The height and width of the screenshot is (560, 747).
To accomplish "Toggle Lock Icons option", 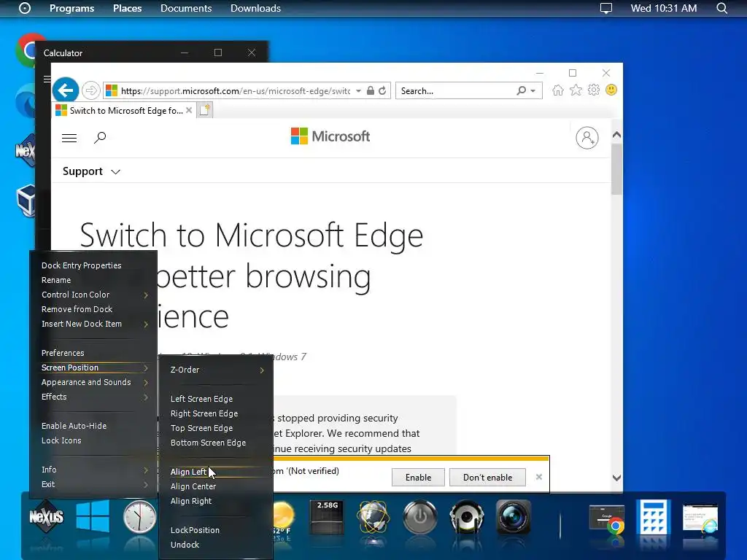I will 61,440.
